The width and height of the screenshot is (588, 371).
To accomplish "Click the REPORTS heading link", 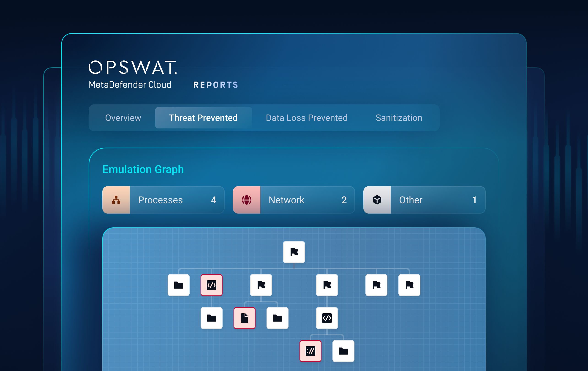I will (x=216, y=85).
